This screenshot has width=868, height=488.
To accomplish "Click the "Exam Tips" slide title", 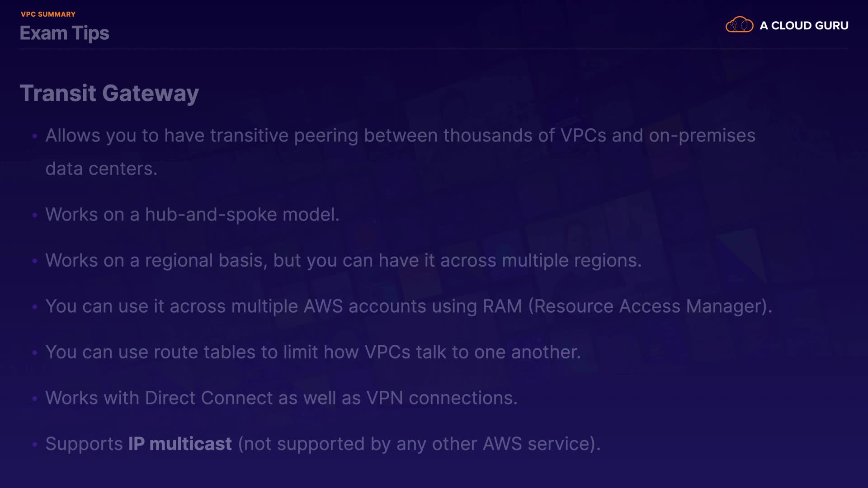I will (64, 33).
